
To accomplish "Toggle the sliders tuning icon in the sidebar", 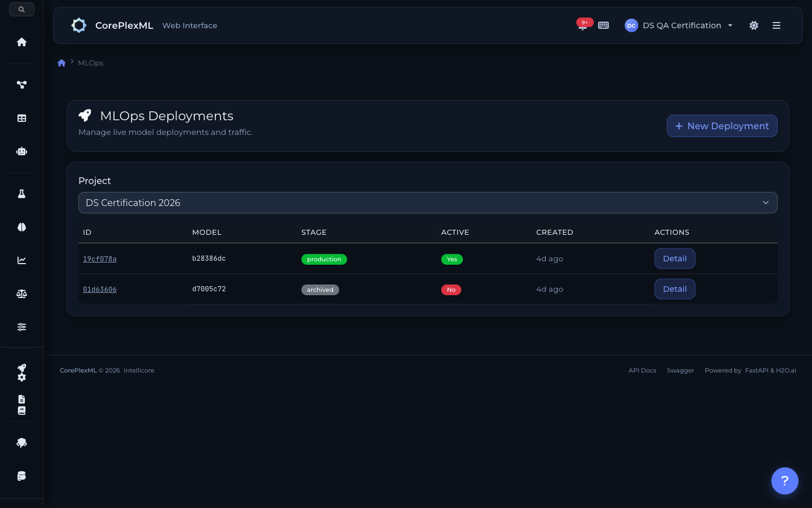I will [x=21, y=327].
